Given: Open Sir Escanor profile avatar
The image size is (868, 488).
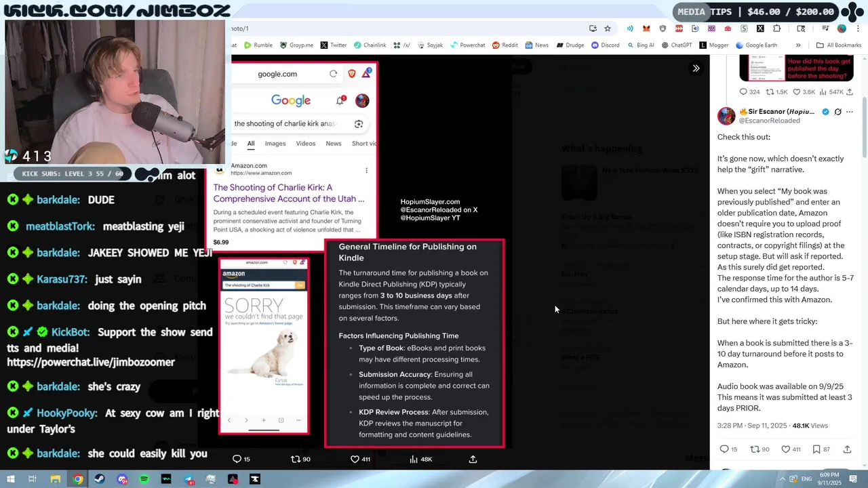Looking at the screenshot, I should 726,116.
